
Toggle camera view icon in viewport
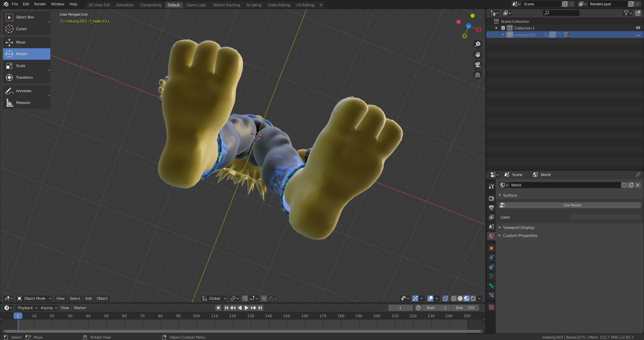click(478, 65)
